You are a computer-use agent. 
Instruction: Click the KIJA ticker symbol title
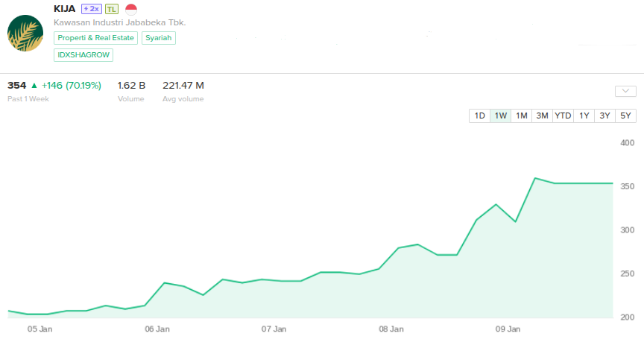point(65,9)
